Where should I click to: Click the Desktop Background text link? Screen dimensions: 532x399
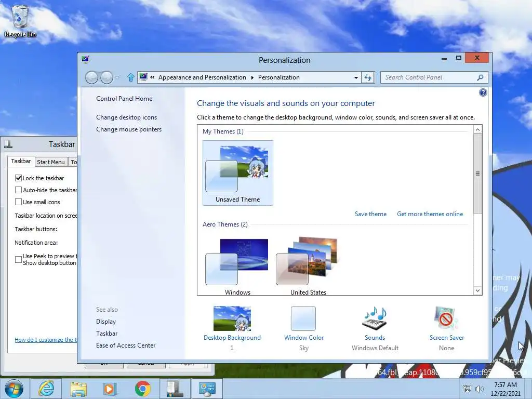[232, 338]
